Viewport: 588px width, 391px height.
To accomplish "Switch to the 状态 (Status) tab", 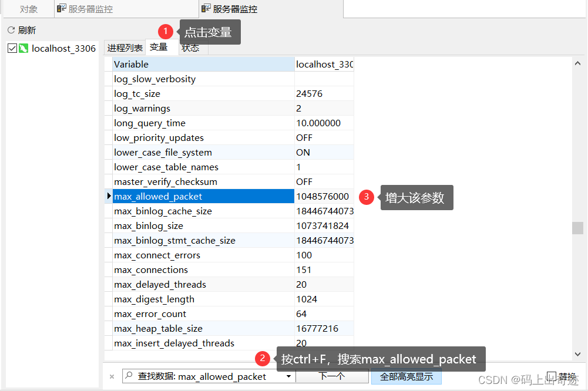I will tap(190, 48).
